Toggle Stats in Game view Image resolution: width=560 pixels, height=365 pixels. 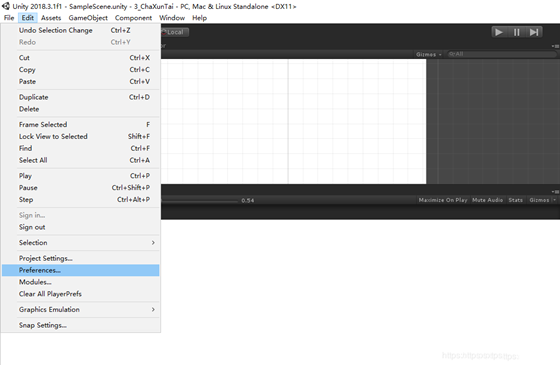515,200
